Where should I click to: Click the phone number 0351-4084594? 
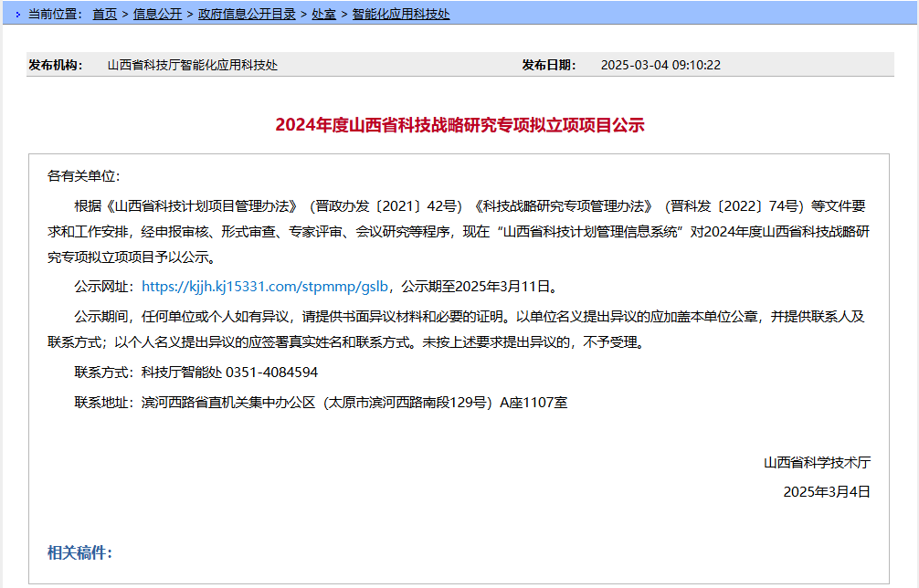[271, 373]
